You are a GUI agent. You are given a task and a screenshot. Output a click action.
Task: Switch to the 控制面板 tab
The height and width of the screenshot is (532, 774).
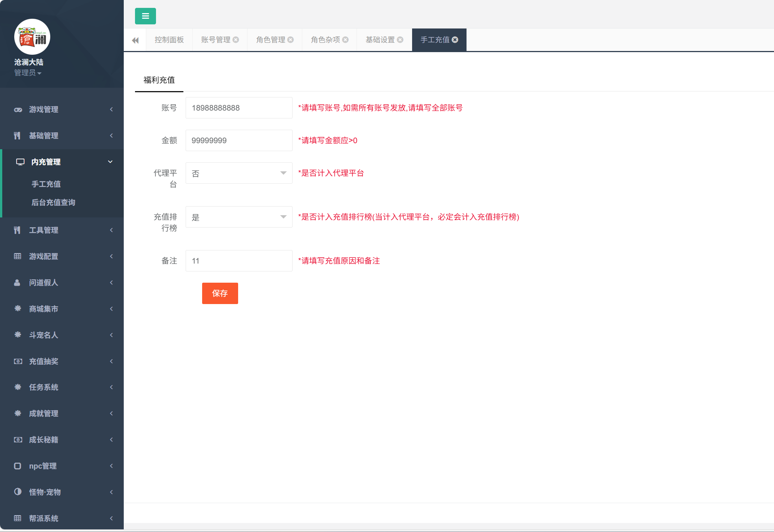[169, 39]
